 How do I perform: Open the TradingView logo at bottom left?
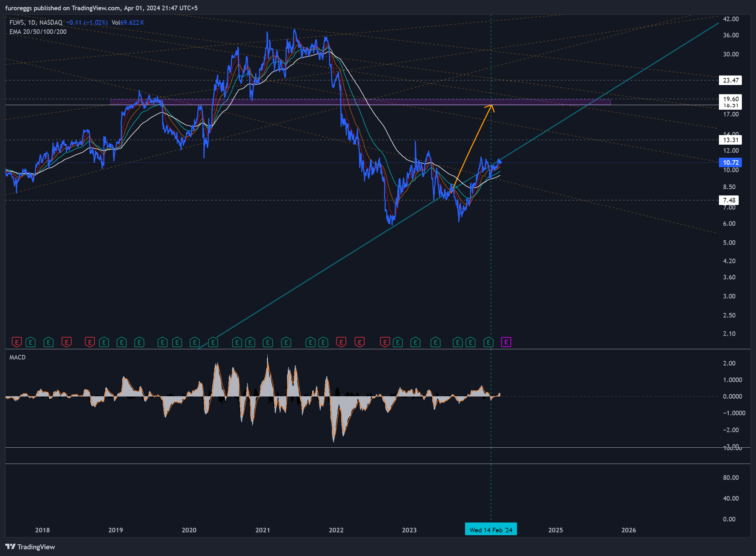click(x=30, y=546)
